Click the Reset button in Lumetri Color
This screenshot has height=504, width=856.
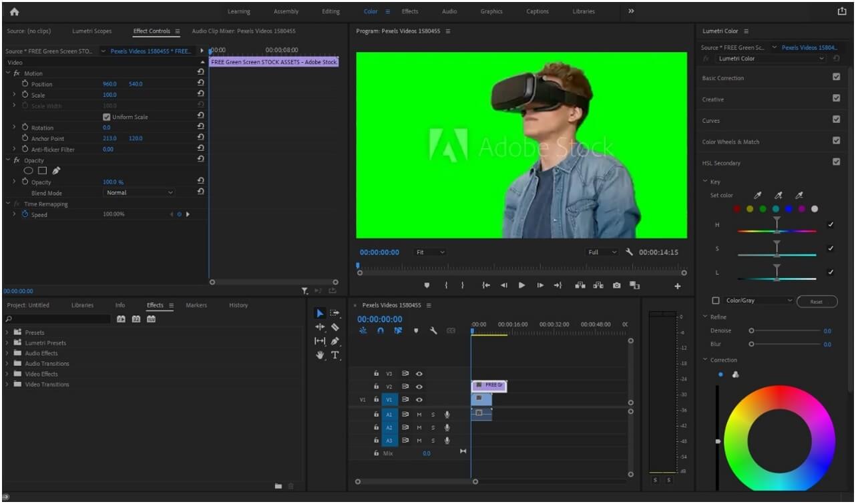point(817,300)
